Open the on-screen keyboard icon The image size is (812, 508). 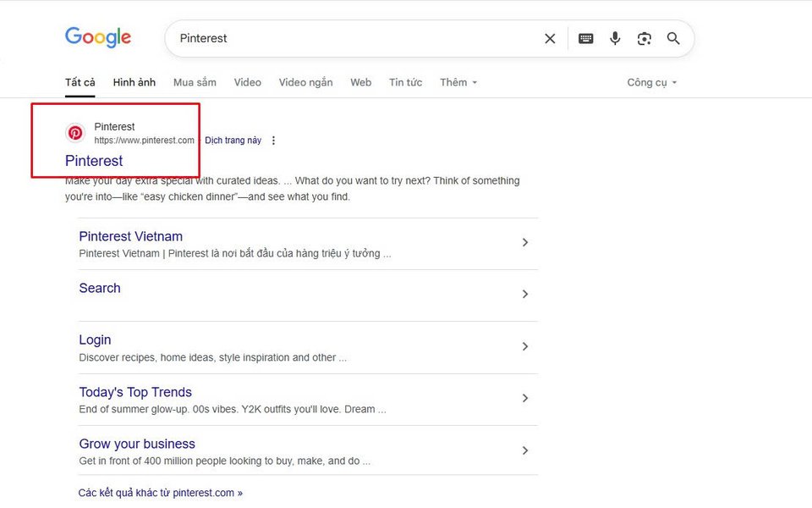point(585,38)
